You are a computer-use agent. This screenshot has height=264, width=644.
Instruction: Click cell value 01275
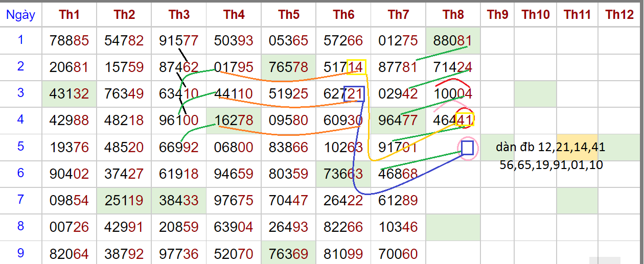pos(398,40)
